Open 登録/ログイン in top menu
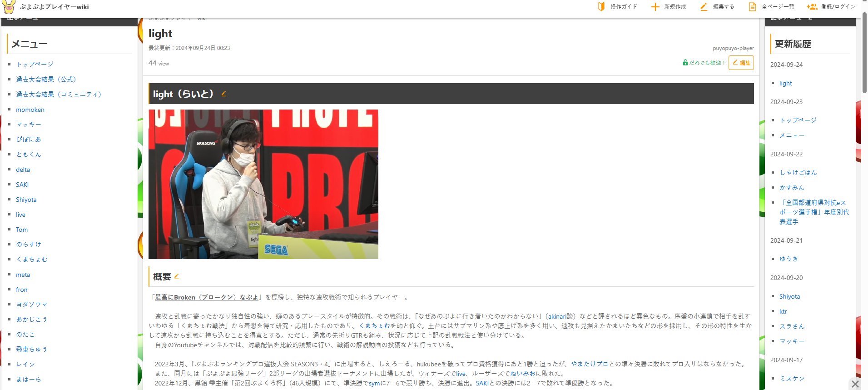 (x=838, y=7)
